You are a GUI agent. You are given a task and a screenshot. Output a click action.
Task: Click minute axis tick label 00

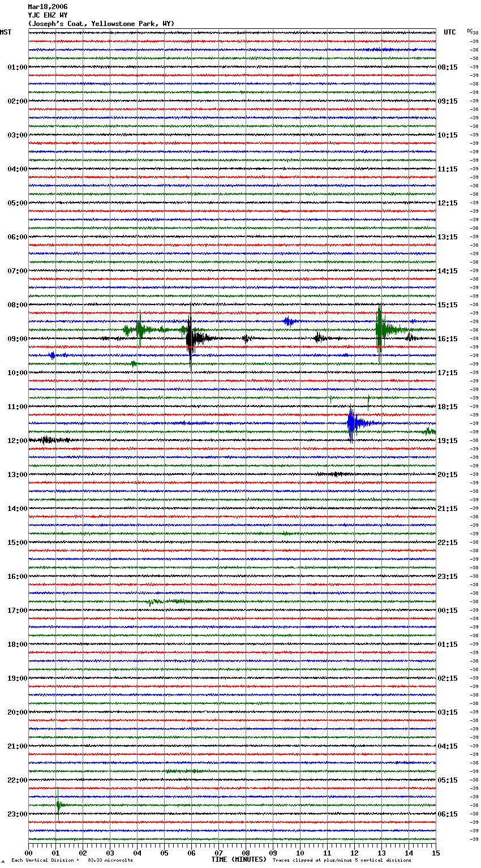click(28, 853)
